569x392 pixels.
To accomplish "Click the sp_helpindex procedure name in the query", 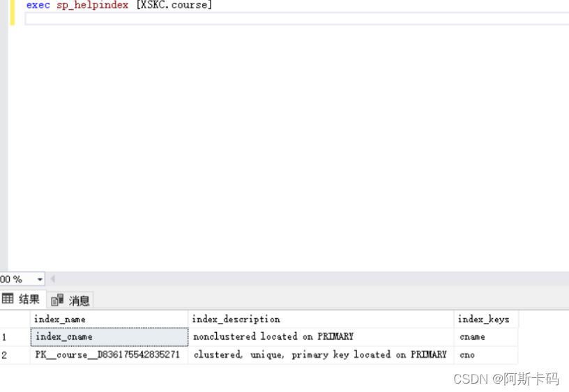I will [x=92, y=5].
